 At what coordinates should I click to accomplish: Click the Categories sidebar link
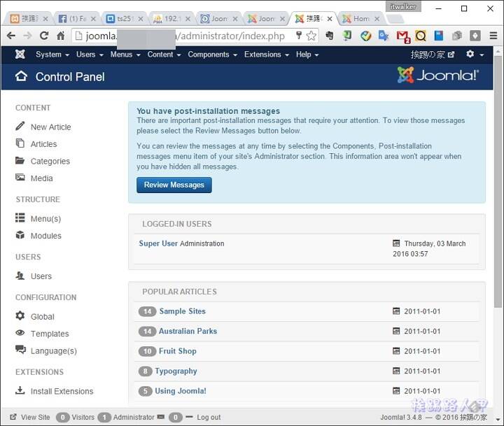50,161
